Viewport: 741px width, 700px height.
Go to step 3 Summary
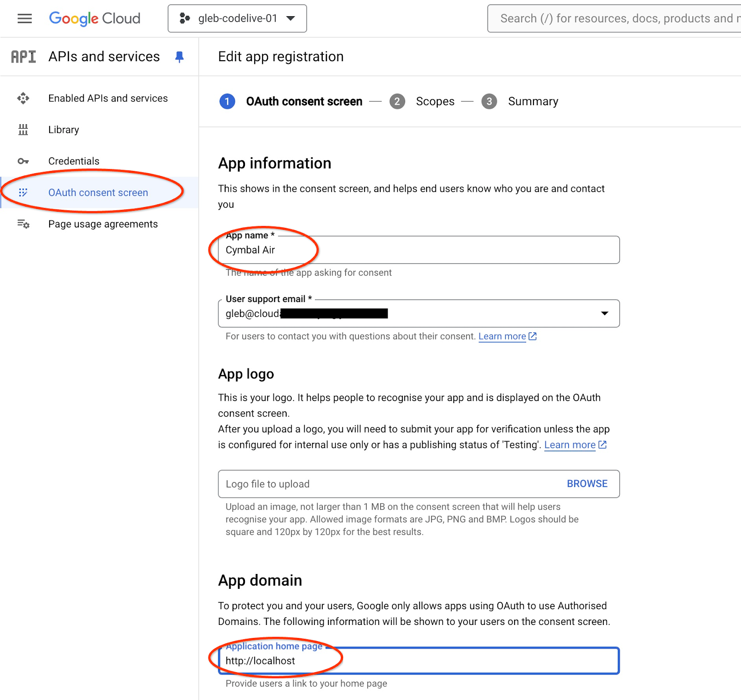pos(533,101)
